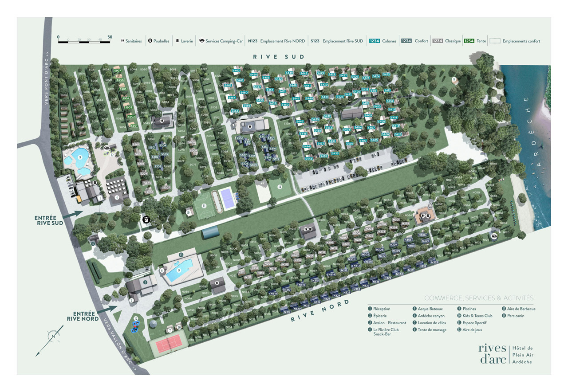Click the Services Camping-Car icon in the top legend
The width and height of the screenshot is (568, 392).
pos(202,41)
